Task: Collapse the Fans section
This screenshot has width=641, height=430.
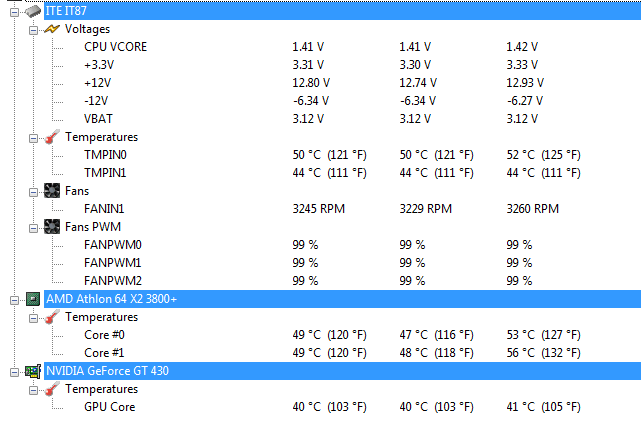Action: click(x=34, y=192)
